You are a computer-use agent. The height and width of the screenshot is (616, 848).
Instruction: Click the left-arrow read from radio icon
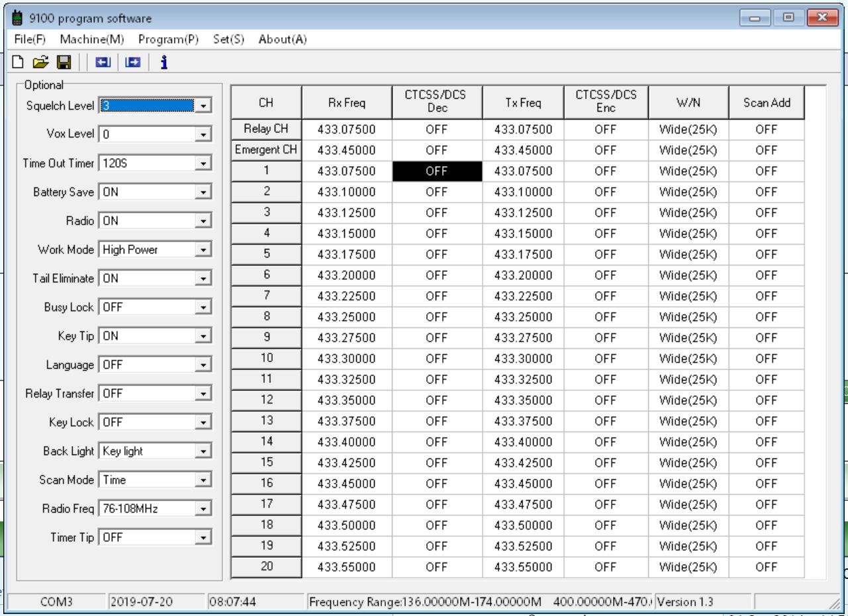click(x=103, y=62)
